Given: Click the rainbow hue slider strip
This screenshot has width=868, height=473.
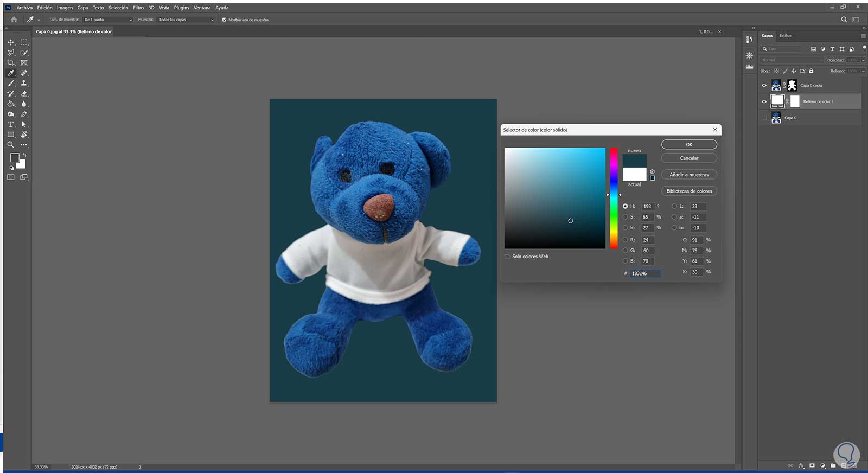Looking at the screenshot, I should tap(614, 198).
